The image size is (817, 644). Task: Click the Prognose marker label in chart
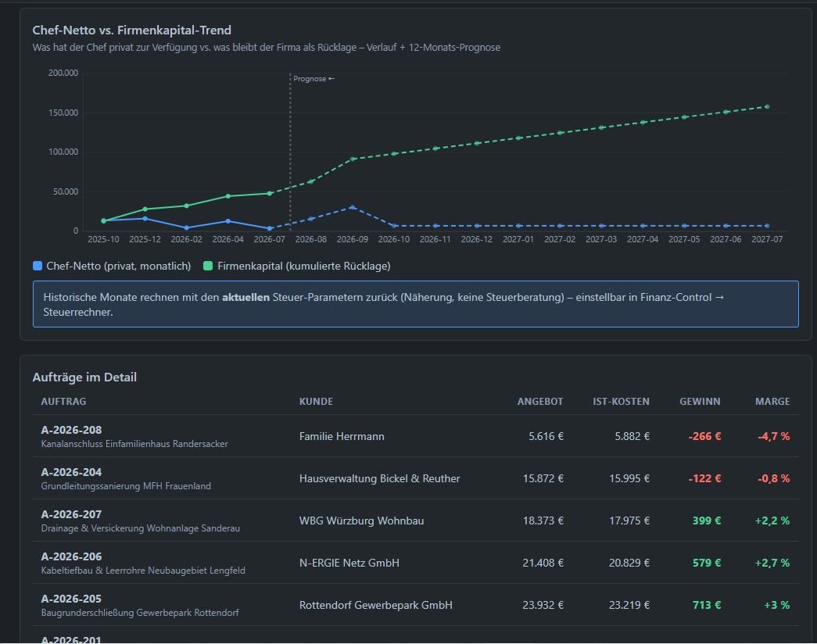314,79
